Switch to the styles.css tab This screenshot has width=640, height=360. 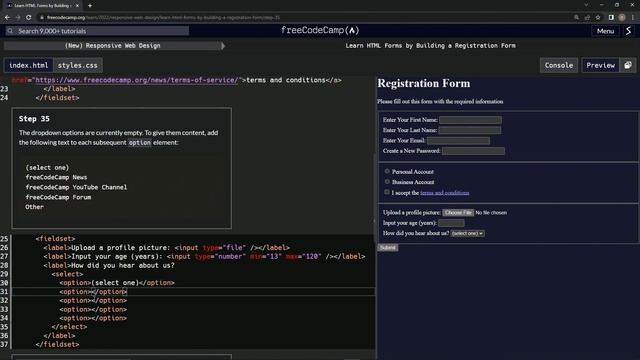pyautogui.click(x=78, y=65)
